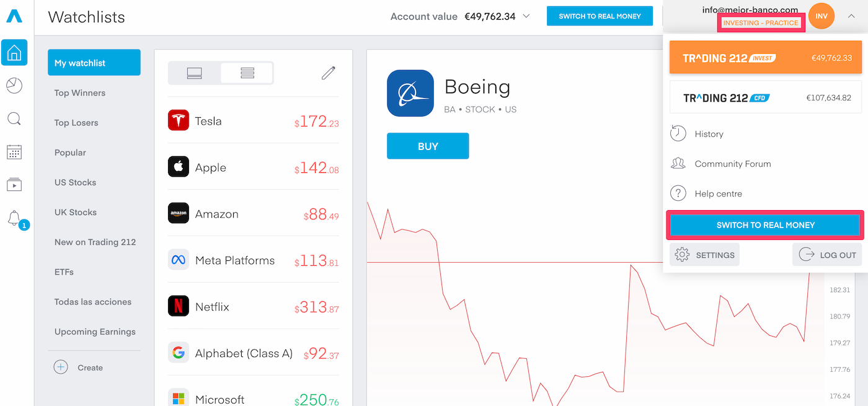Click the Microsoft logo icon
This screenshot has height=406, width=868.
[179, 399]
